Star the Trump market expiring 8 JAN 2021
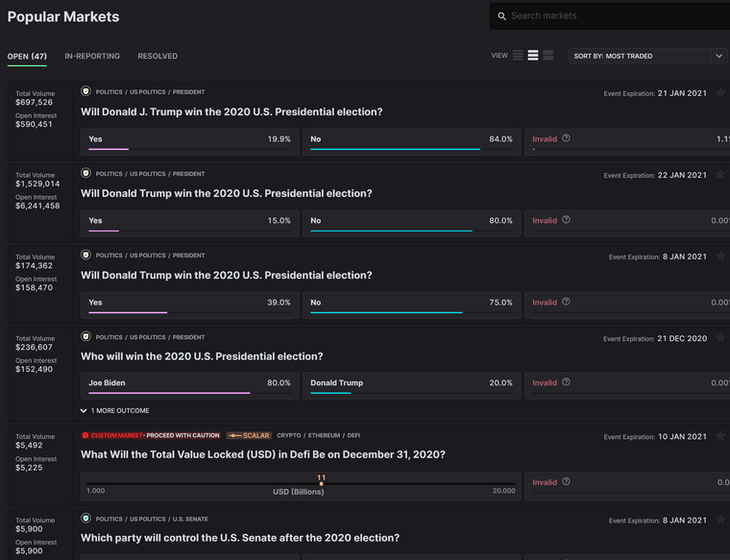 tap(720, 256)
